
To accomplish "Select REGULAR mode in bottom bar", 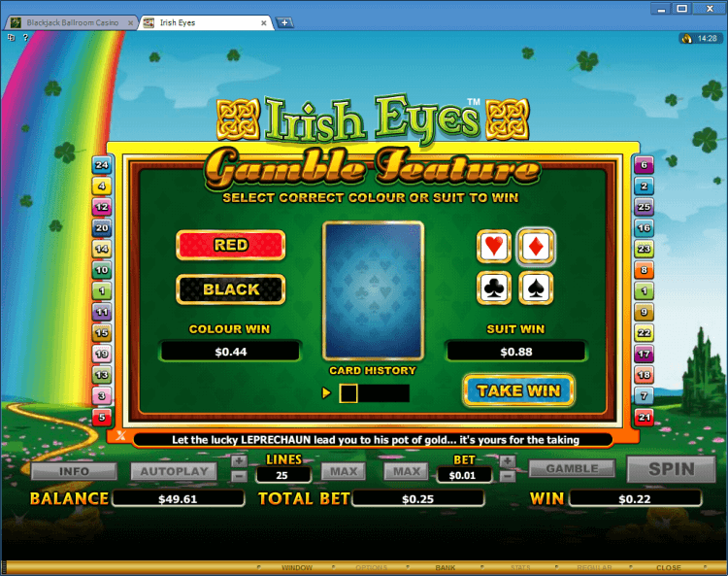I will (x=594, y=567).
